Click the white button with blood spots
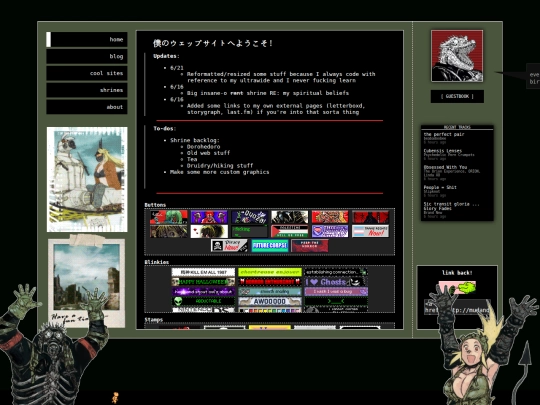 pyautogui.click(x=209, y=231)
